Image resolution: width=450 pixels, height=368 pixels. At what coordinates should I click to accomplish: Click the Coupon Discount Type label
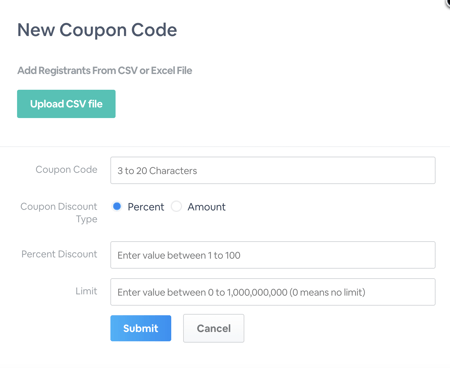pyautogui.click(x=59, y=213)
